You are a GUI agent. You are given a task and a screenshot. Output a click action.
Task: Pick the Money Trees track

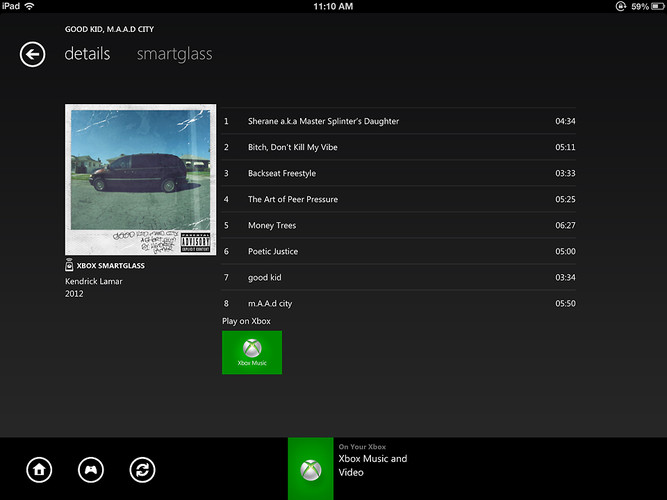coord(272,225)
